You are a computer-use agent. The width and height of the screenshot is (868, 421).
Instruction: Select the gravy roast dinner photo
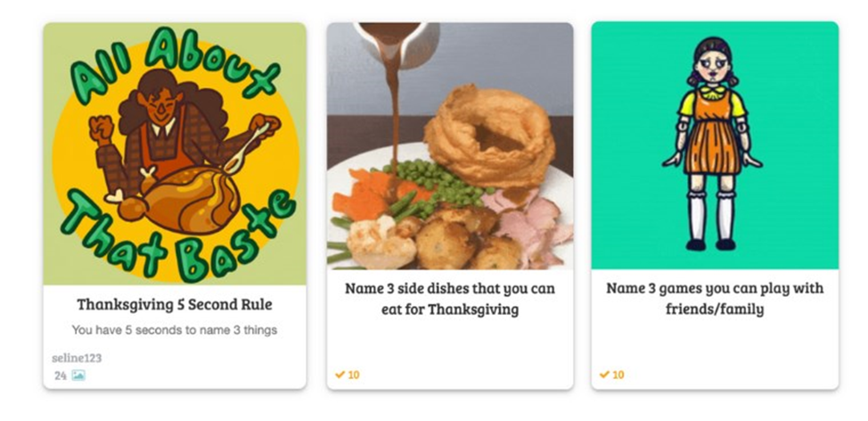click(x=450, y=145)
